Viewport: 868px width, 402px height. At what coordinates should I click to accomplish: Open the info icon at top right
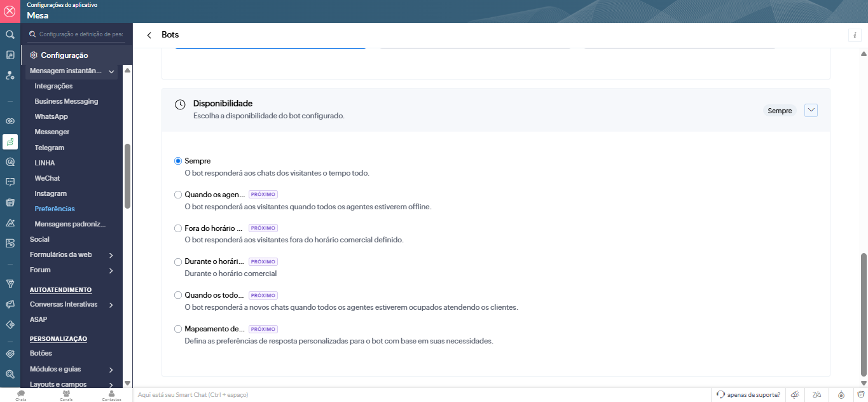click(x=855, y=36)
